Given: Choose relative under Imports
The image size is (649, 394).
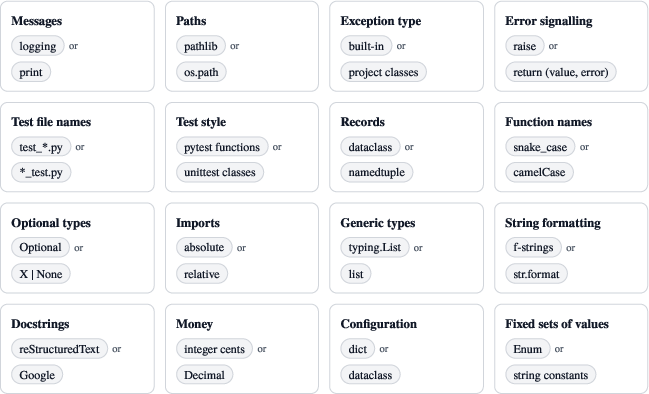Looking at the screenshot, I should (x=202, y=274).
